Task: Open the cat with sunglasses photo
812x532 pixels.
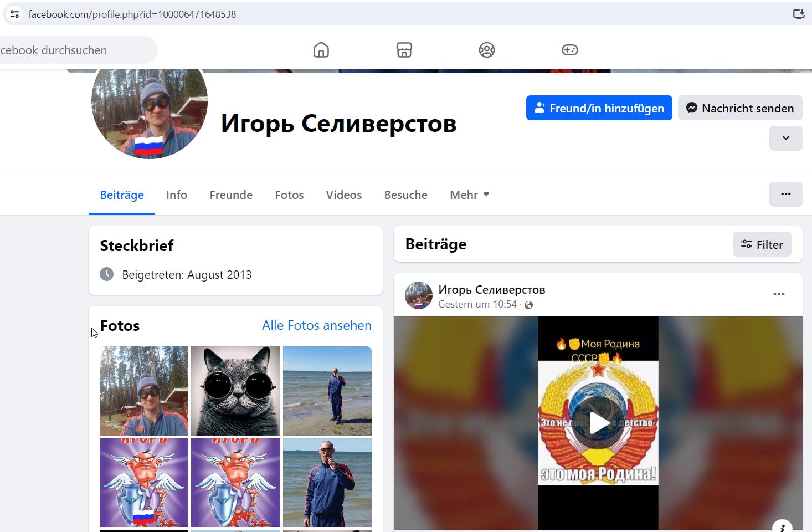Action: [x=235, y=391]
